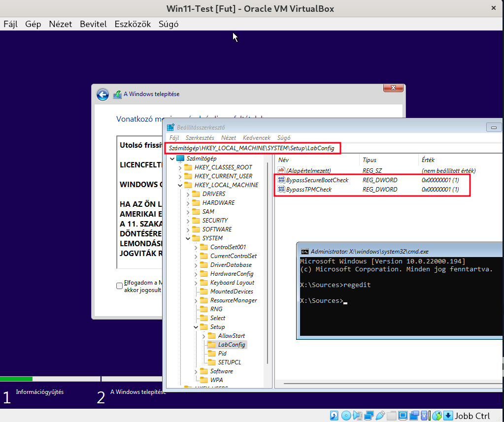The width and height of the screenshot is (504, 422).
Task: Select the SETUPCL key in tree
Action: pyautogui.click(x=230, y=362)
